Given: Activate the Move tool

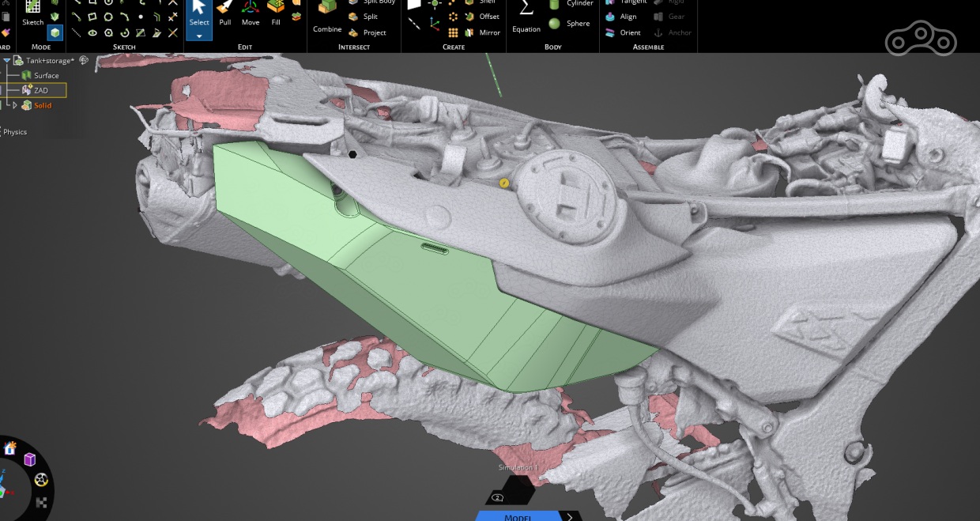Looking at the screenshot, I should (251, 13).
